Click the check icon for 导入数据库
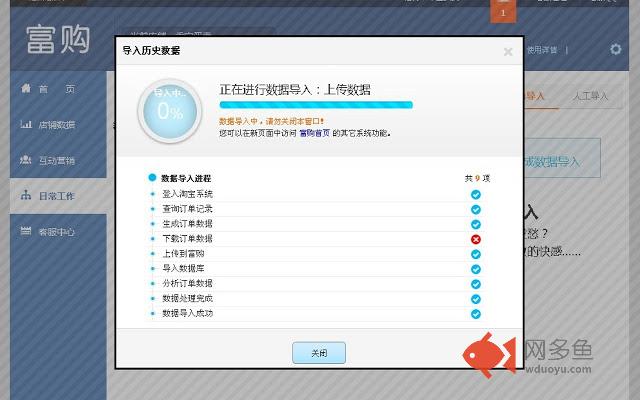Viewport: 640px width, 400px height. 476,269
